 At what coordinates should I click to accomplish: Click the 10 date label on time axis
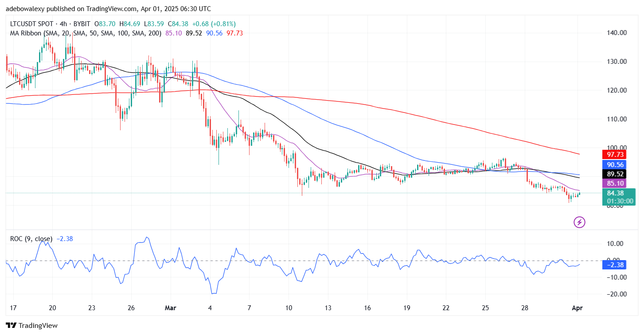289,308
